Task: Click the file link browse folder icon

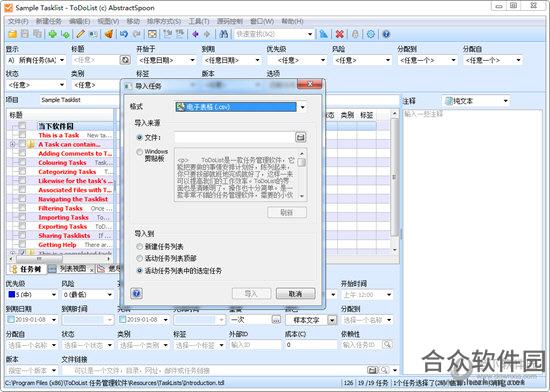Action: click(373, 370)
